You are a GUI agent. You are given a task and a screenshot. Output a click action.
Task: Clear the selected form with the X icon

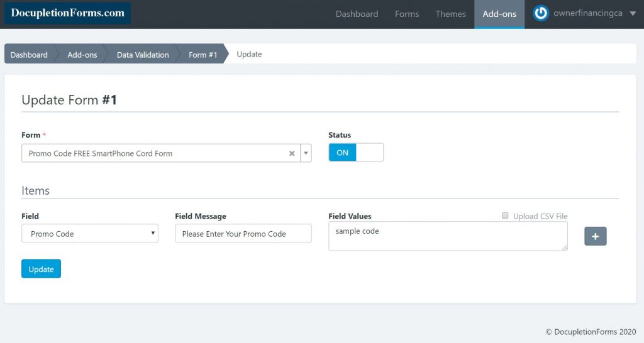tap(292, 153)
